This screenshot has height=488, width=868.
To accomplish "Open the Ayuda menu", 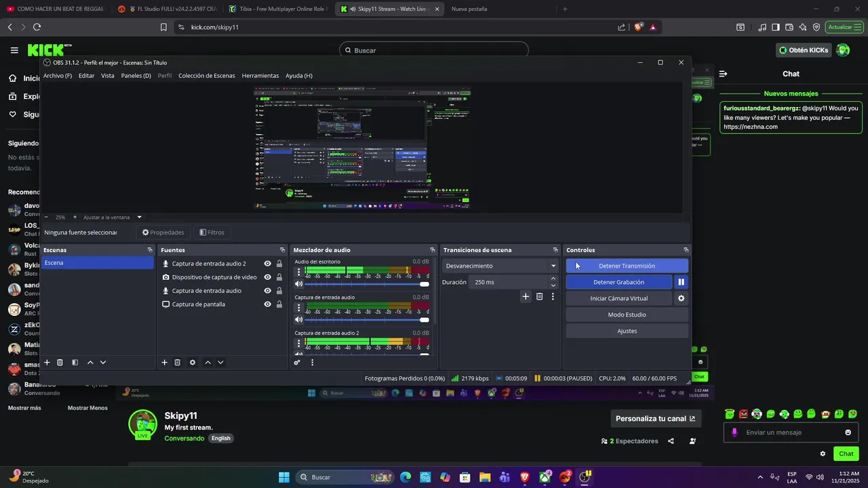I will pos(299,75).
